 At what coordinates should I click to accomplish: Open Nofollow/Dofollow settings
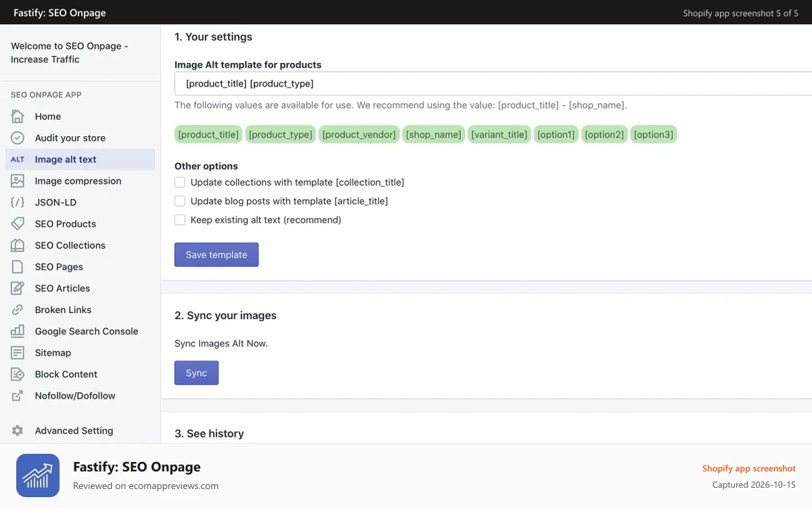[80, 396]
